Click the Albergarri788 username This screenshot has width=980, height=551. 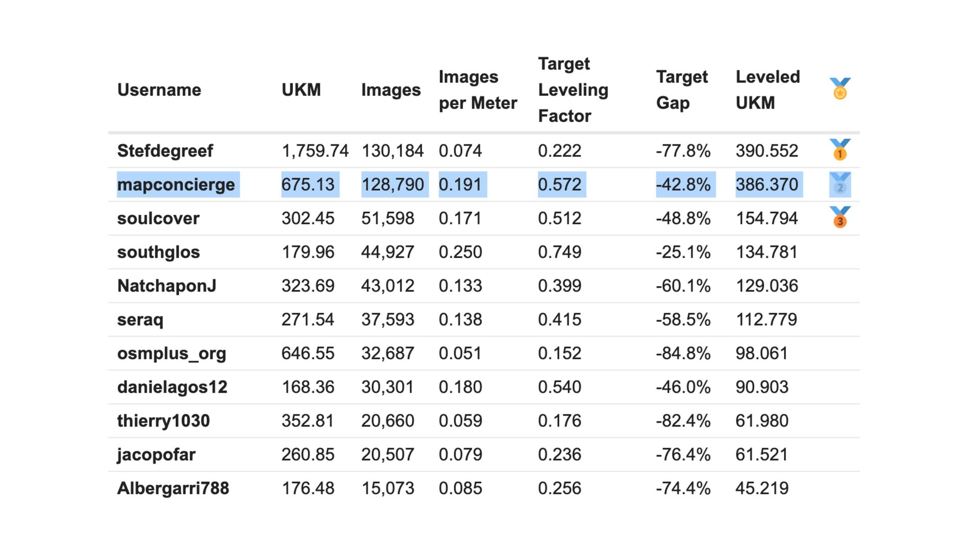(173, 488)
